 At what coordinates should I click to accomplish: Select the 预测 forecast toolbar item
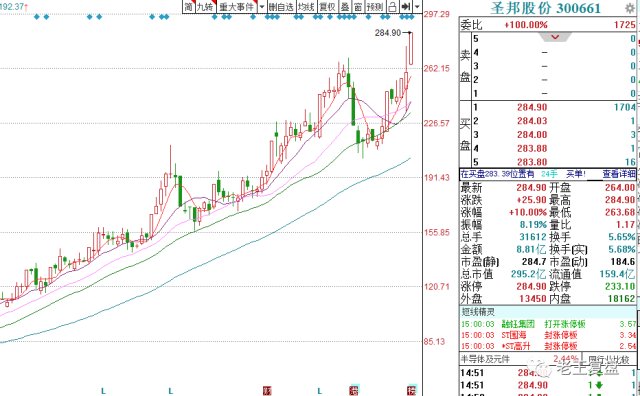(375, 7)
